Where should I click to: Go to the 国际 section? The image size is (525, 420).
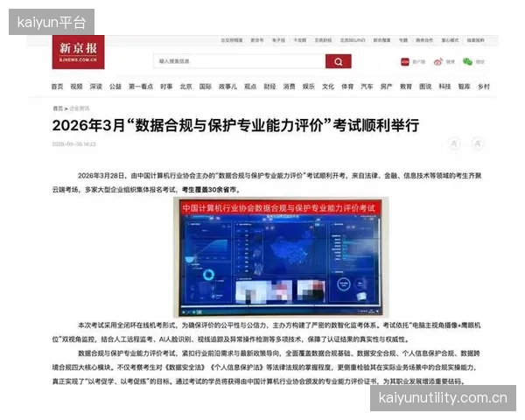(x=206, y=87)
